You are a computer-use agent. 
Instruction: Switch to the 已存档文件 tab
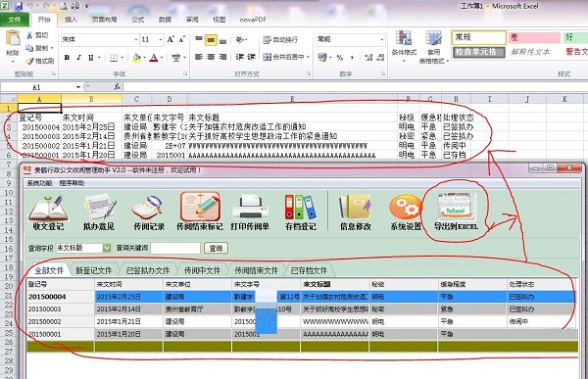coord(309,270)
